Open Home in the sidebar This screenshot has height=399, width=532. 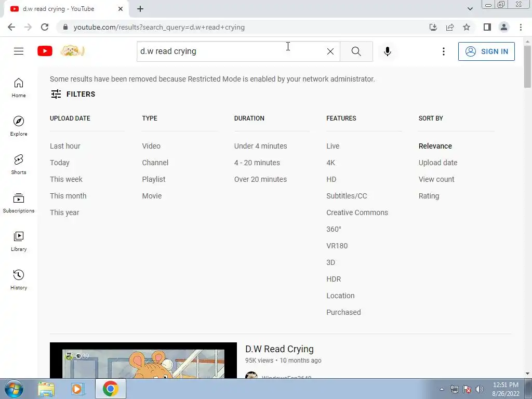19,88
